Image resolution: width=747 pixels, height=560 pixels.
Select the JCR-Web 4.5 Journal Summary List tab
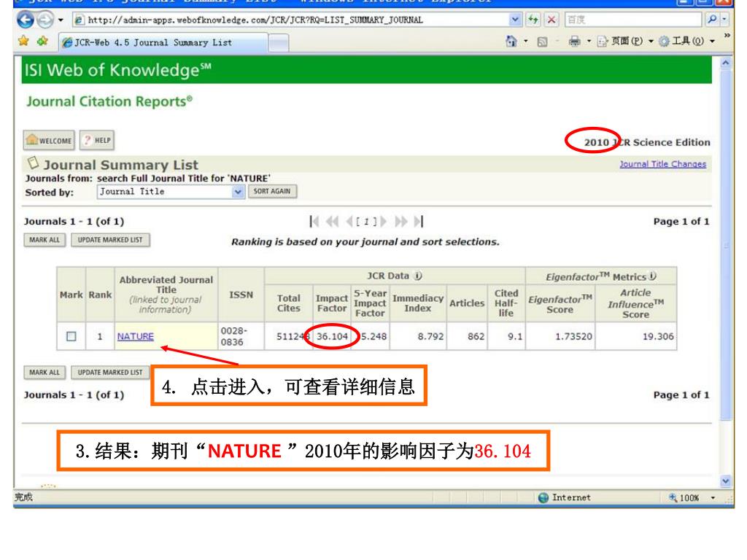[x=163, y=43]
